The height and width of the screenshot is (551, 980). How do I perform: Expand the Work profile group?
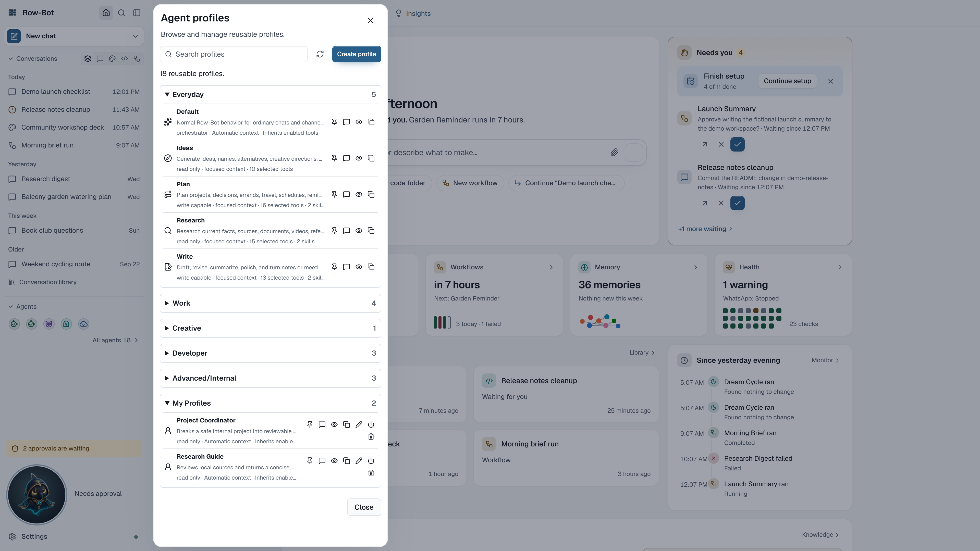pyautogui.click(x=270, y=303)
